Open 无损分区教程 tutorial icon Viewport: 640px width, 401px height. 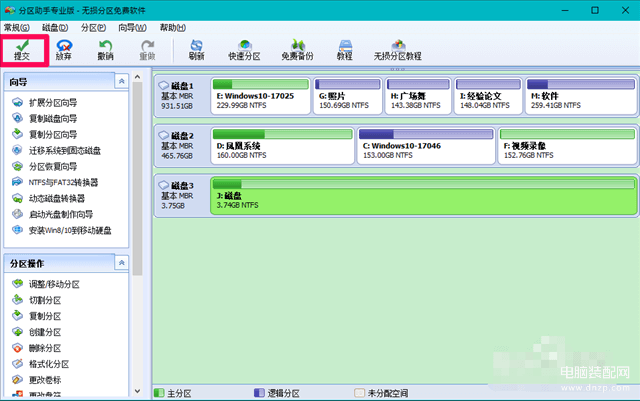398,45
